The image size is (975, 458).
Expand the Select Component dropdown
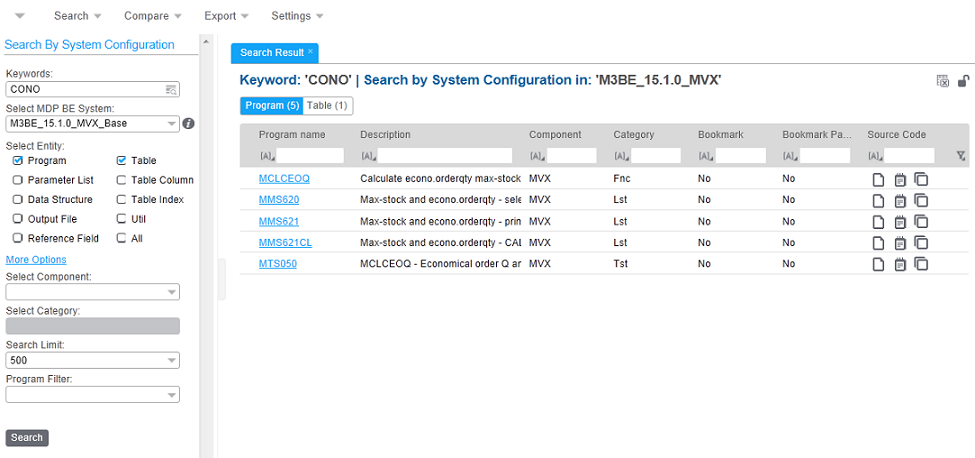(172, 292)
